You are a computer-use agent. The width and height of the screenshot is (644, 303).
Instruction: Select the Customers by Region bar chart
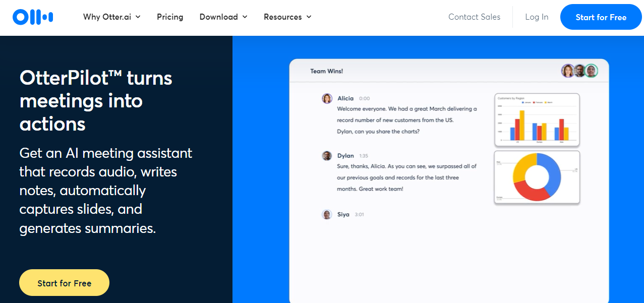537,120
